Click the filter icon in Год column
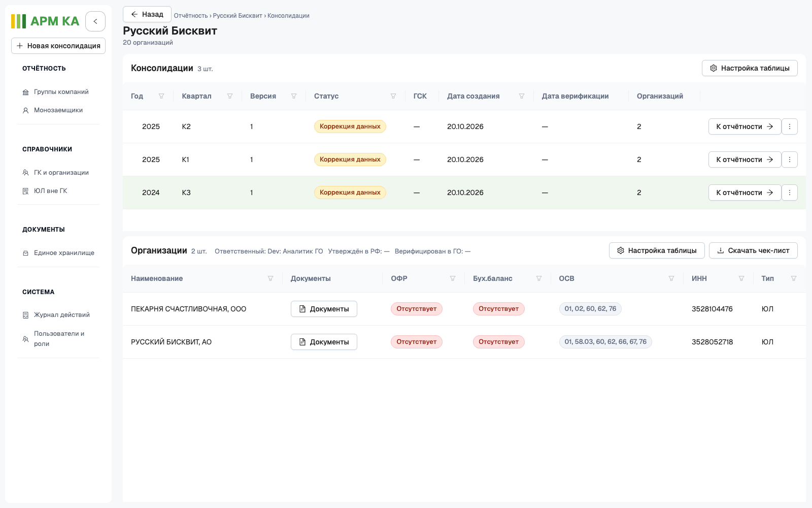The height and width of the screenshot is (508, 812). pyautogui.click(x=161, y=96)
